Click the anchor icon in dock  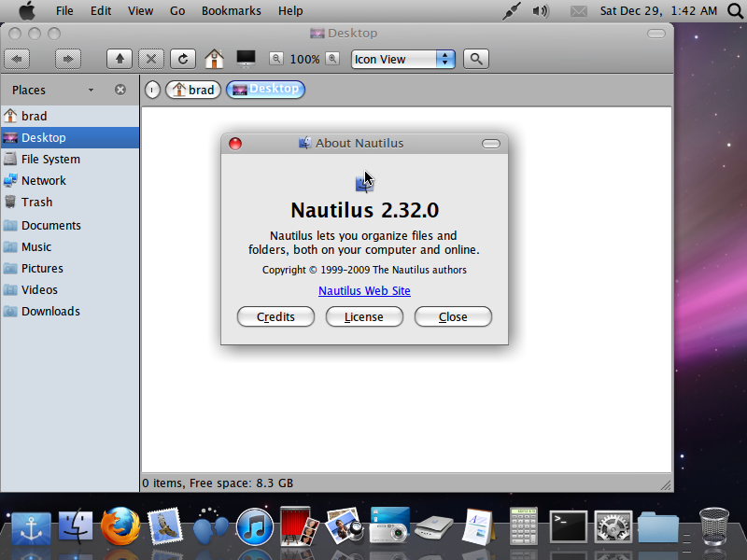(x=31, y=528)
